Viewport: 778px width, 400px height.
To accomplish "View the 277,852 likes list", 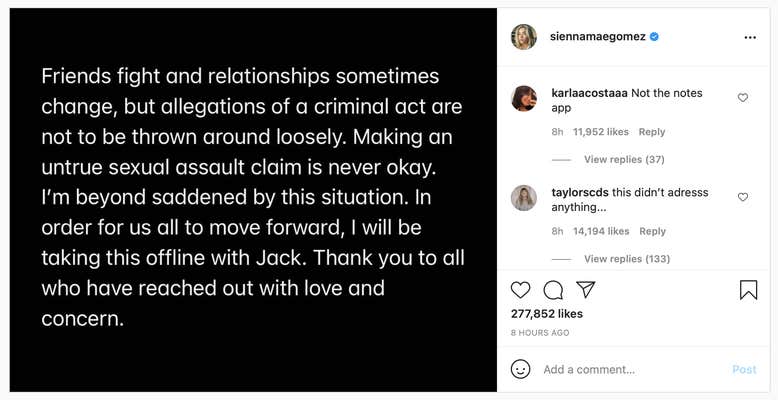I will 547,314.
